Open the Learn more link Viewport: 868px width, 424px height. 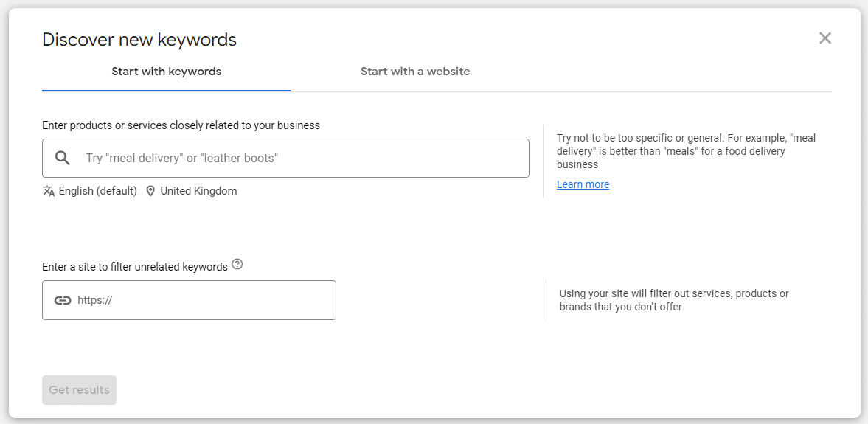pos(583,184)
